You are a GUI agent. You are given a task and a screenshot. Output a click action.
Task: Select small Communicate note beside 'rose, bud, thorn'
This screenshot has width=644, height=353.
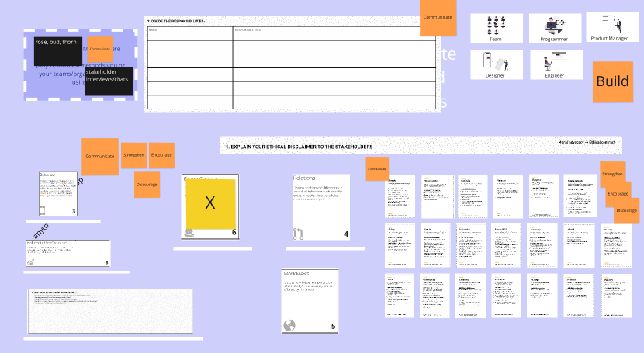point(100,49)
